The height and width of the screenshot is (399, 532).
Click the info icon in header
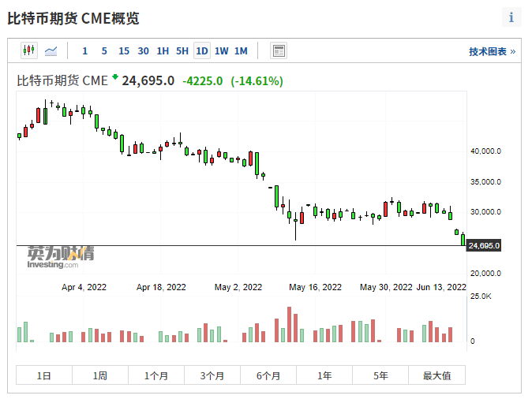(x=511, y=17)
